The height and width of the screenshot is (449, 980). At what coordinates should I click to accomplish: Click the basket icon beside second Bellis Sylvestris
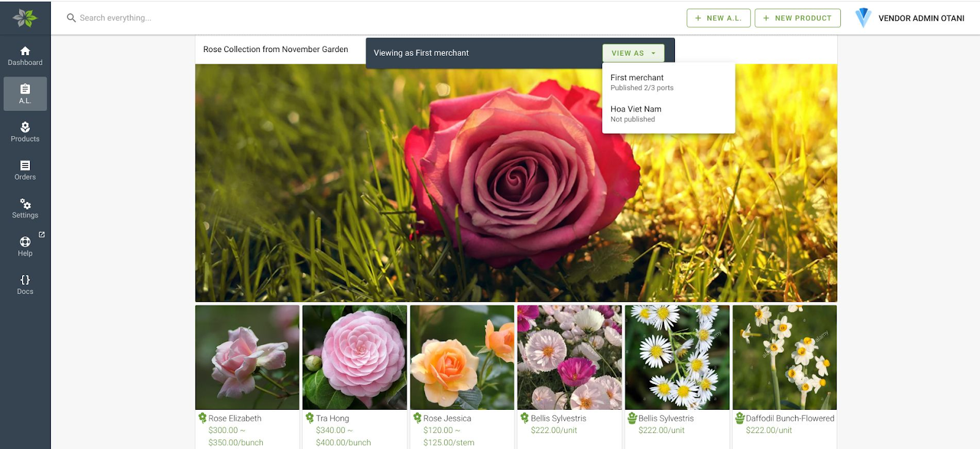632,418
